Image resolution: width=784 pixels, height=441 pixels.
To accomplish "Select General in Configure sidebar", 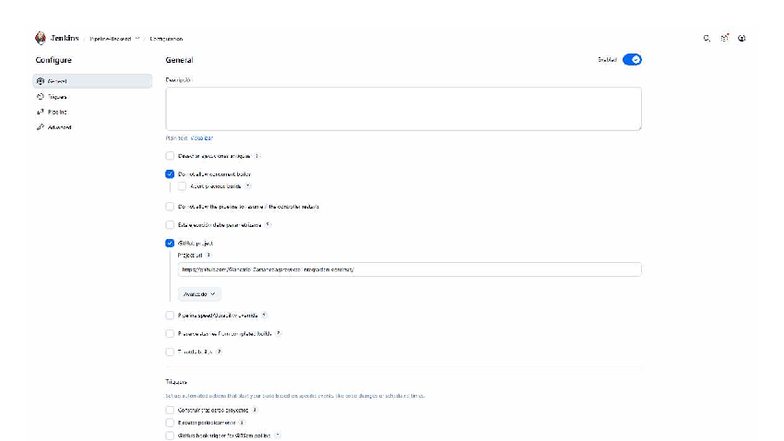I will click(x=92, y=81).
